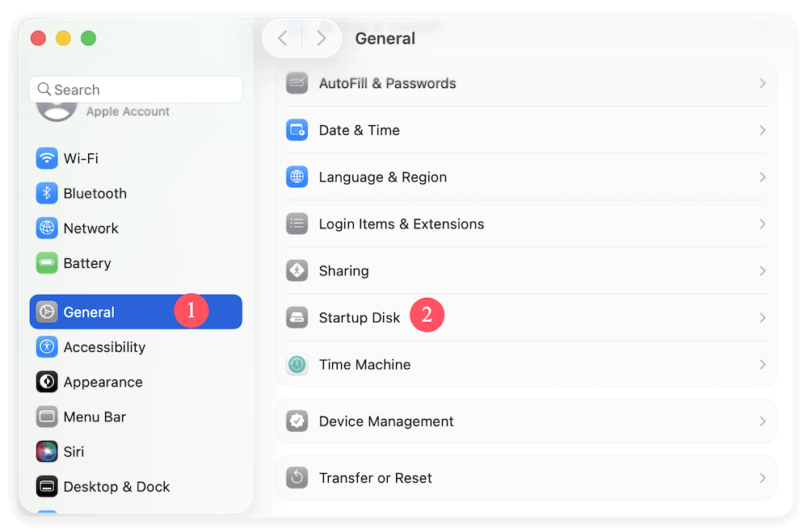Image resolution: width=808 pixels, height=532 pixels.
Task: Expand the Transfer or Reset chevron
Action: click(762, 478)
